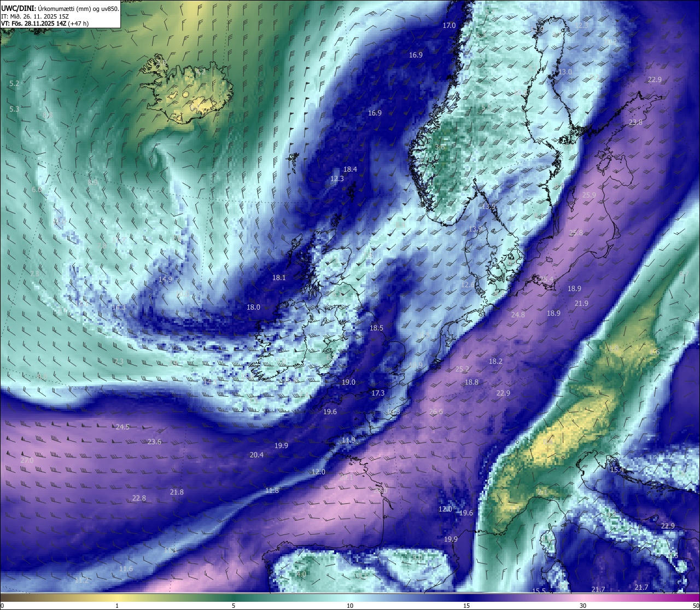Viewport: 700px width, 610px height.
Task: Click the 15.5 value label
Action: click(539, 590)
